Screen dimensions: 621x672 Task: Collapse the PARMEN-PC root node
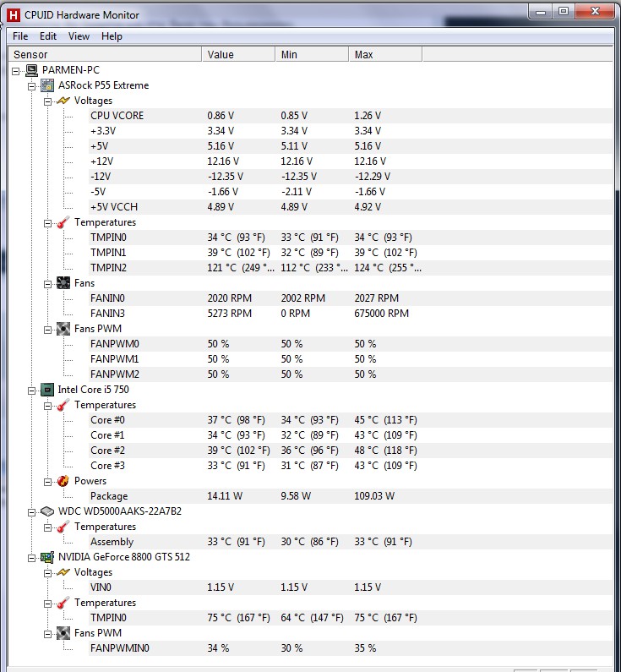[15, 71]
